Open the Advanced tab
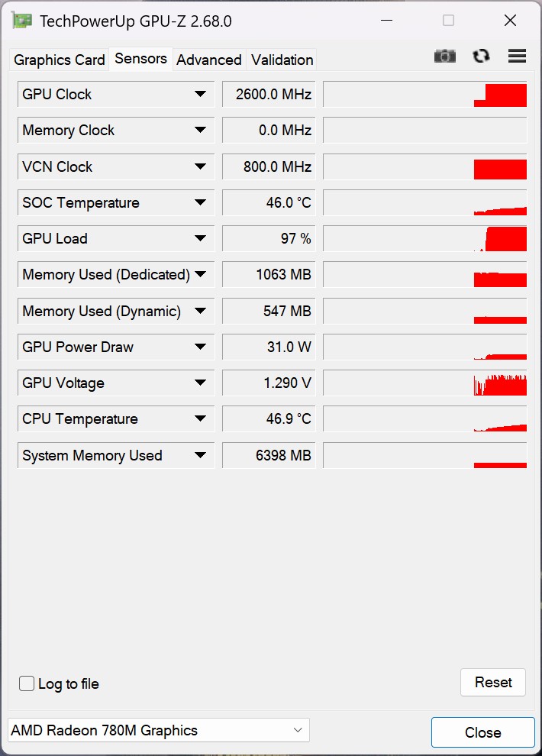542x756 pixels. click(209, 60)
